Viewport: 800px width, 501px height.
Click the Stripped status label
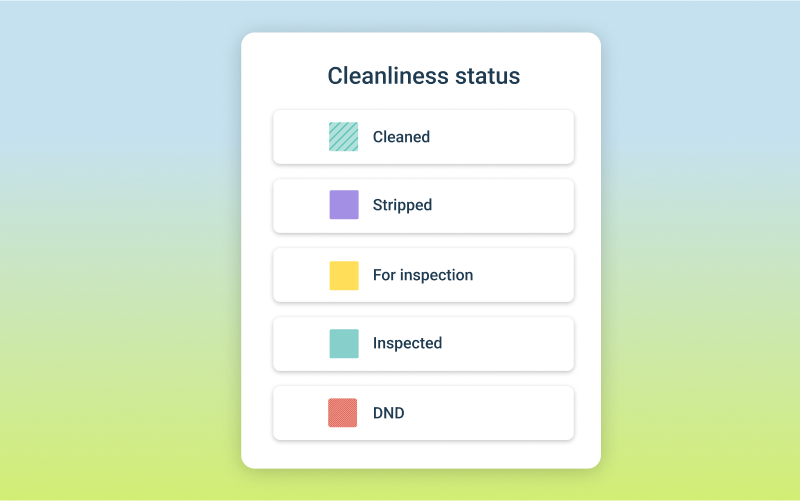click(402, 205)
